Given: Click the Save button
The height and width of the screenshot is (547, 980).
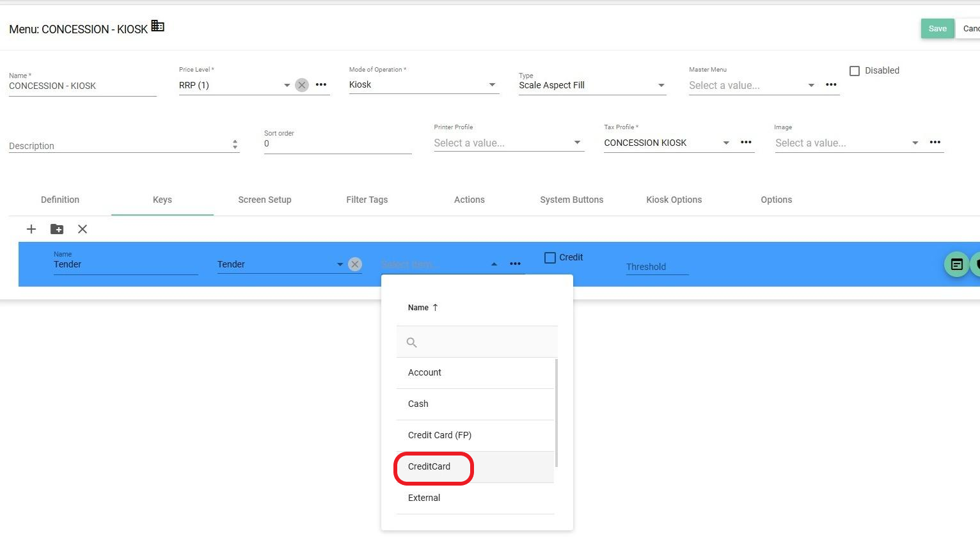Looking at the screenshot, I should 937,29.
